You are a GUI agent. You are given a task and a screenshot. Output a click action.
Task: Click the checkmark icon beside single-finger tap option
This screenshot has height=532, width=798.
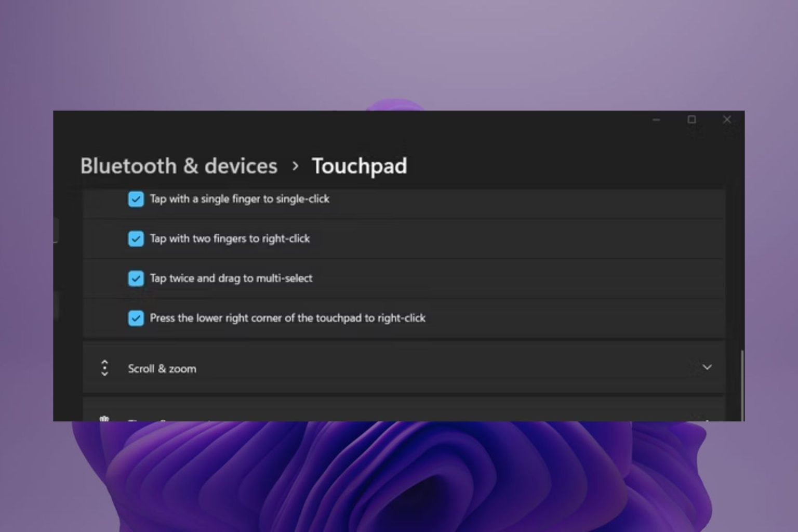click(x=136, y=199)
